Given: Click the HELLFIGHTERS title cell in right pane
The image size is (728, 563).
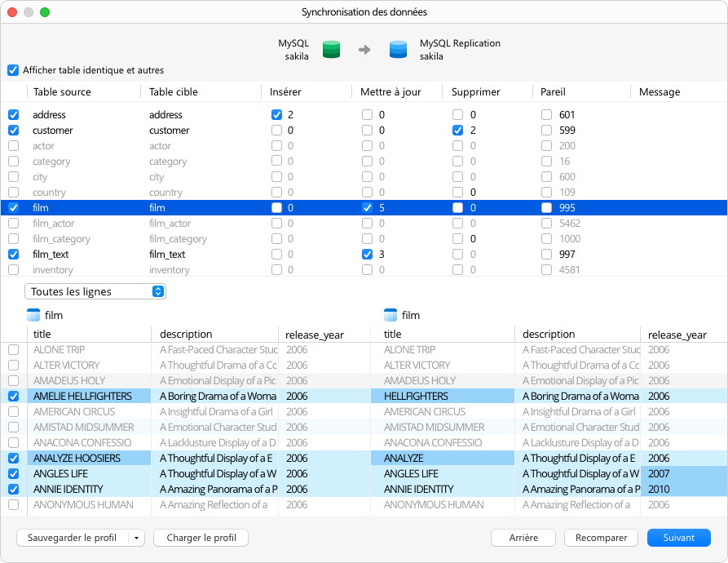Looking at the screenshot, I should [443, 397].
